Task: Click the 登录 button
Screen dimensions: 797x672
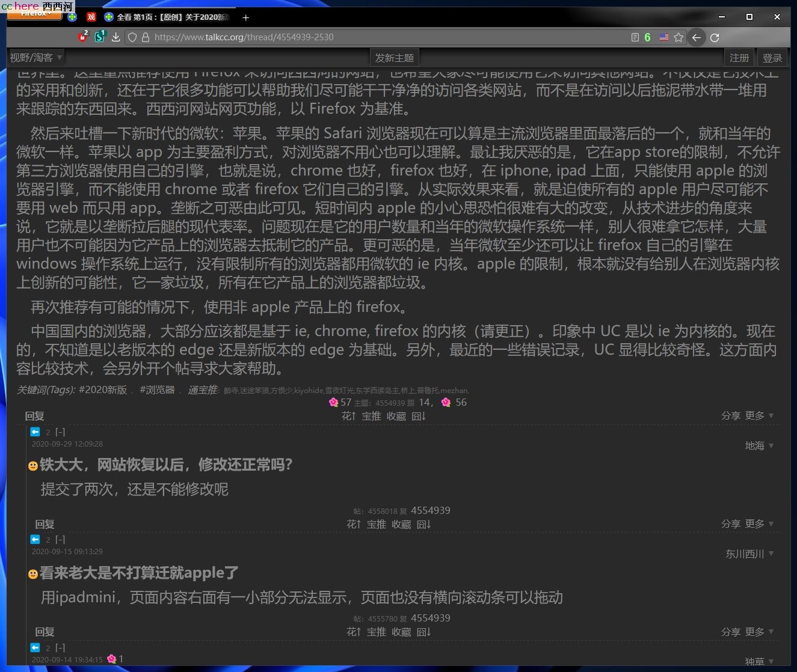Action: coord(772,58)
